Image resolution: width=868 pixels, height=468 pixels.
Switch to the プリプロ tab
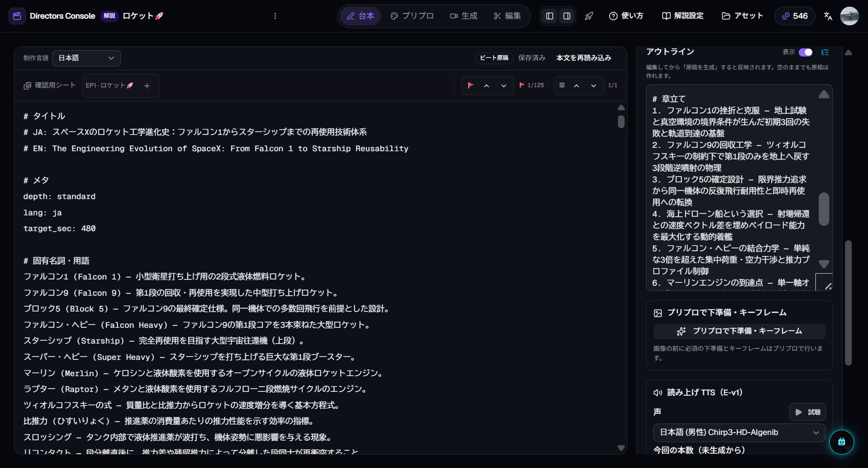[x=412, y=16]
